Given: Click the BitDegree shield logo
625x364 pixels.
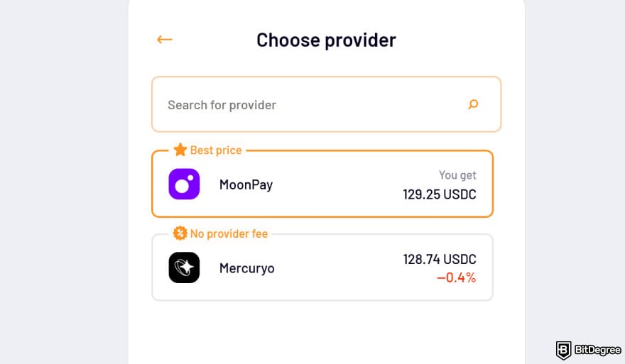Looking at the screenshot, I should [x=564, y=350].
